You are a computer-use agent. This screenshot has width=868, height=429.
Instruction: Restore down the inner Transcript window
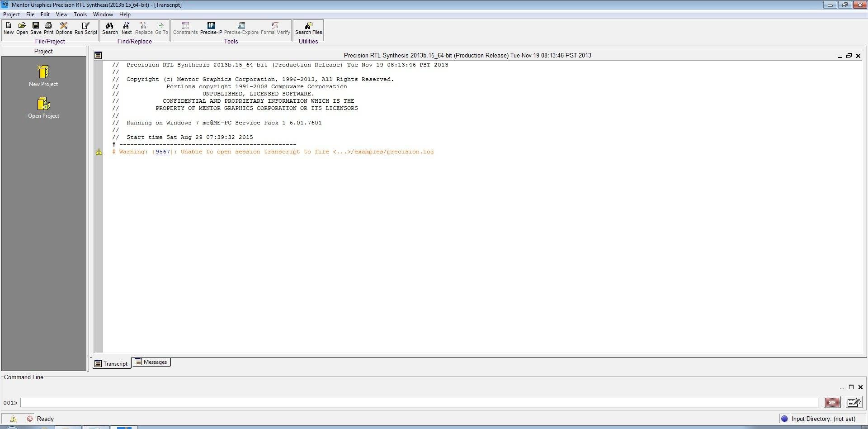tap(849, 56)
